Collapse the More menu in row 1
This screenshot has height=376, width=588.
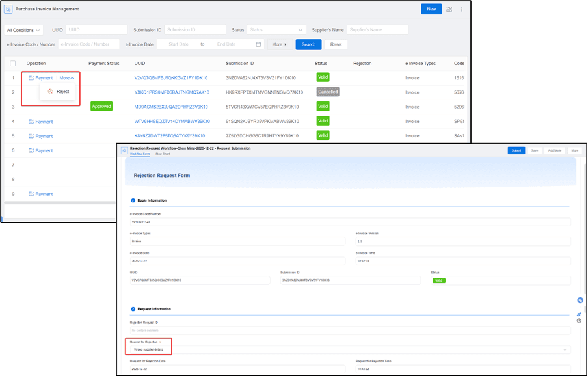pos(67,78)
